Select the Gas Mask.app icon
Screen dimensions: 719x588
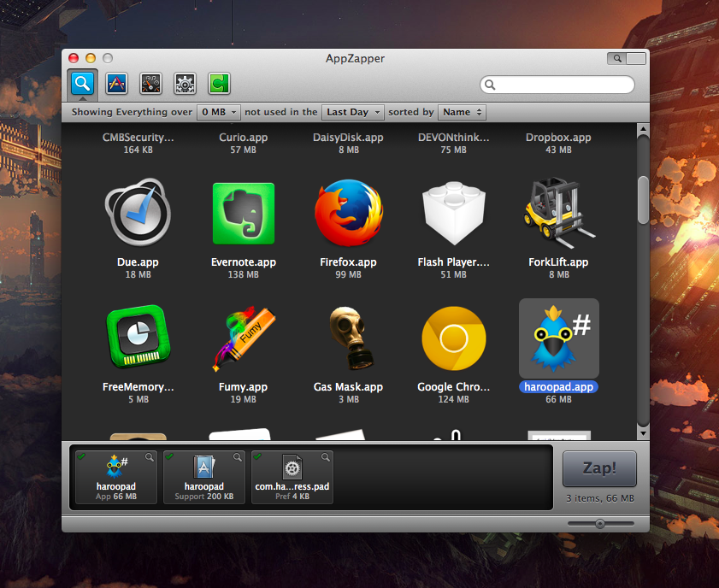(x=351, y=338)
